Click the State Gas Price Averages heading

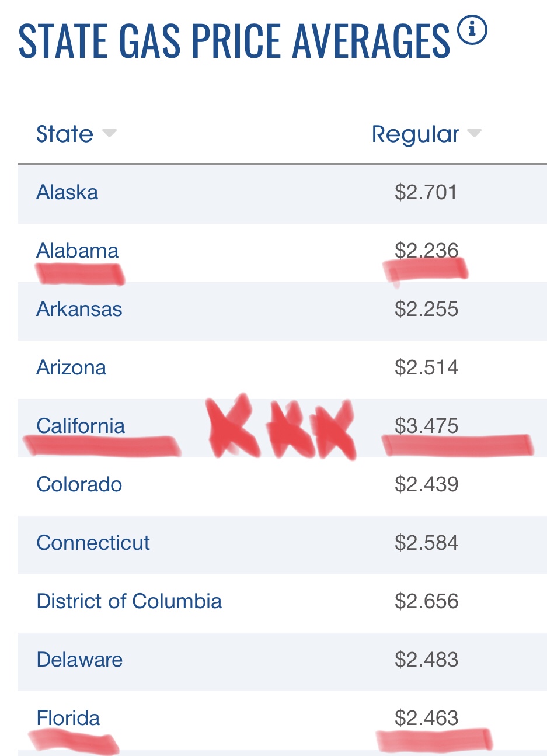click(234, 41)
